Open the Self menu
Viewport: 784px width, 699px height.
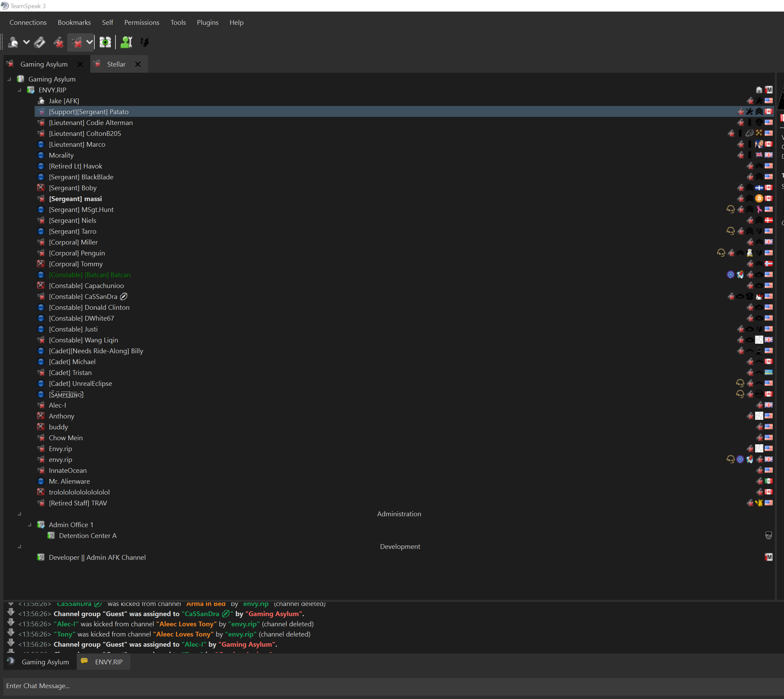108,22
